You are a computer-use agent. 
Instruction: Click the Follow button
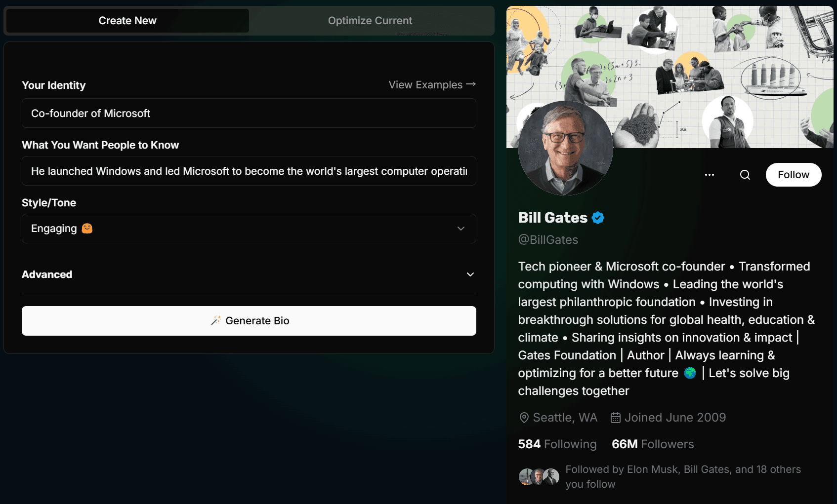click(794, 175)
